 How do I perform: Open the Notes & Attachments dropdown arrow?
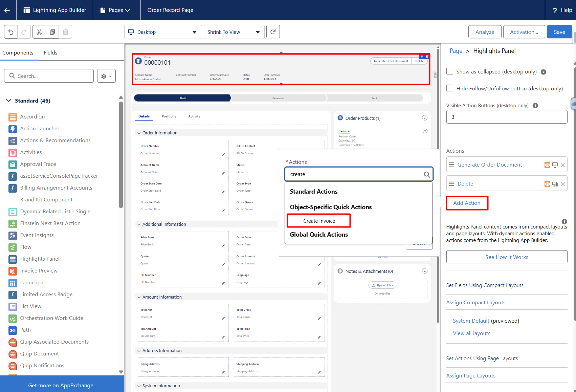click(x=425, y=271)
